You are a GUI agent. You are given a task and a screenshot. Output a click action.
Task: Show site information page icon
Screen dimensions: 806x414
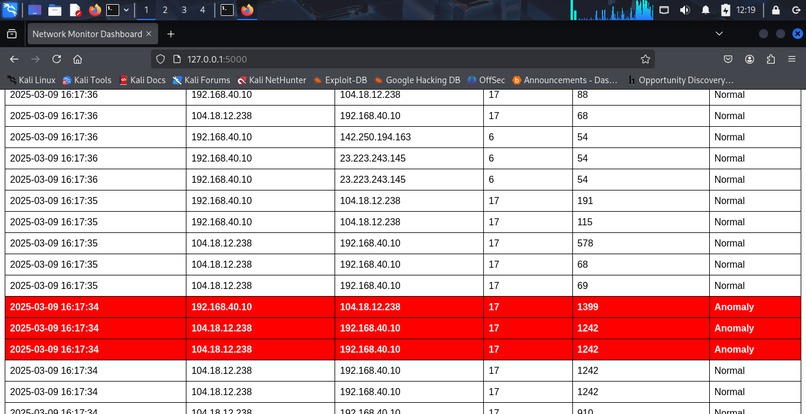tap(177, 59)
